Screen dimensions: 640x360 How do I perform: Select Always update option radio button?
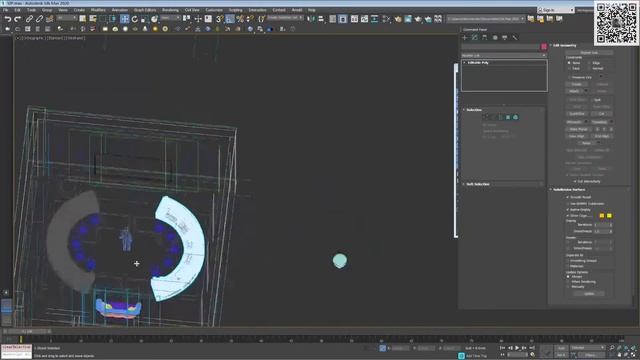coord(568,277)
